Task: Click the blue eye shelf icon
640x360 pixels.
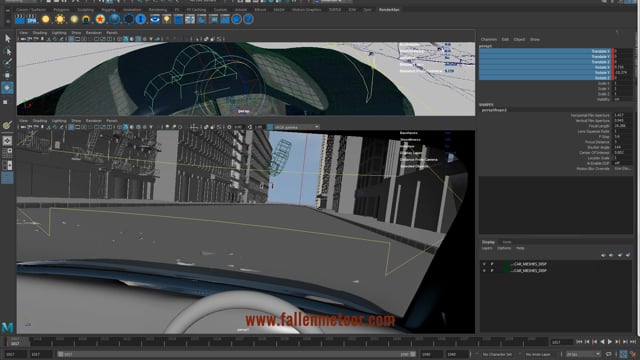Action: (155, 19)
